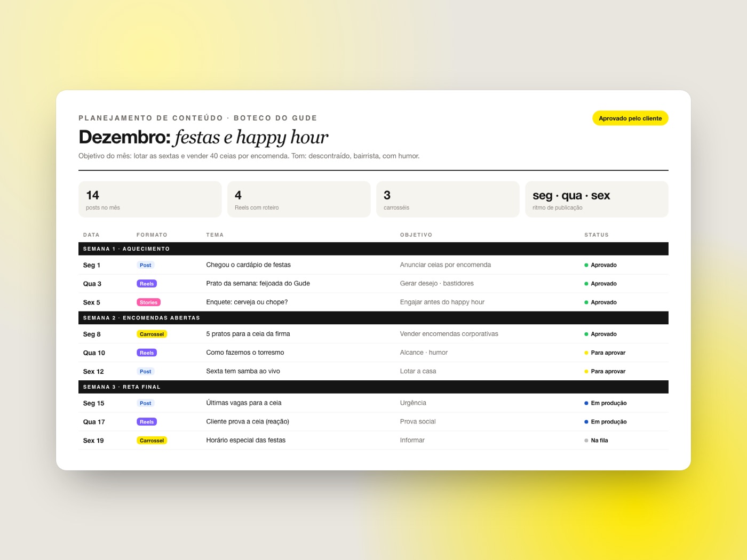Select 'Semana 2 · Encomendas abertas' header
This screenshot has width=747, height=560.
tap(373, 318)
